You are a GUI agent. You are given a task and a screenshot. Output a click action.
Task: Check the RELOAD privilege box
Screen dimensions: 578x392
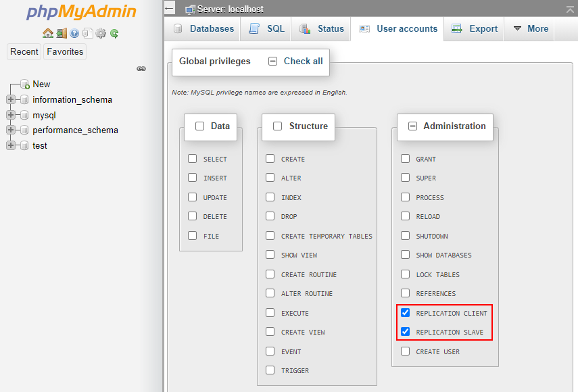pyautogui.click(x=406, y=216)
